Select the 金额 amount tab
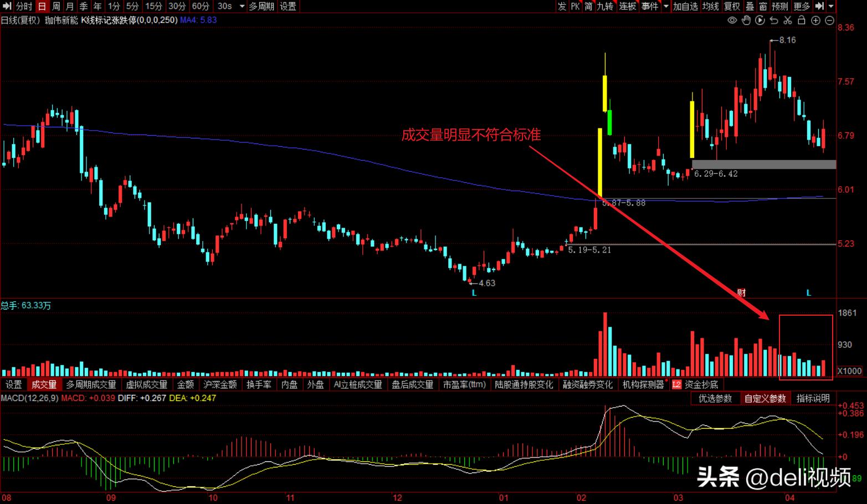 pos(186,384)
